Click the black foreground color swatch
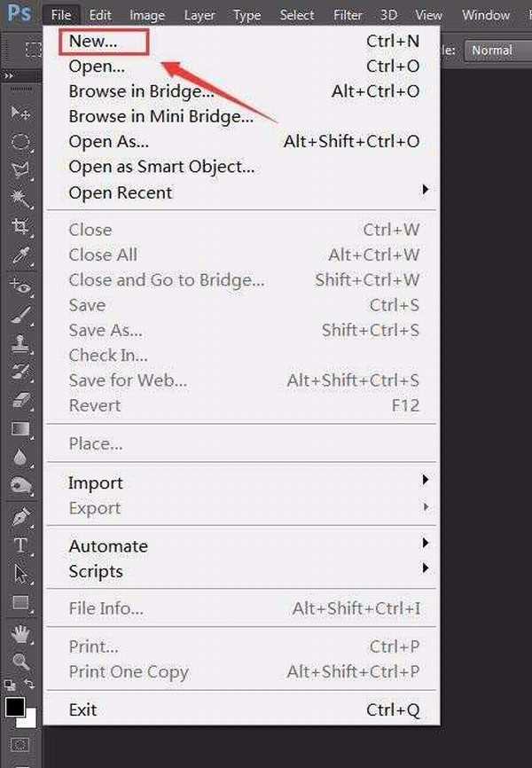Screen dimensions: 532x768 pyautogui.click(x=13, y=707)
